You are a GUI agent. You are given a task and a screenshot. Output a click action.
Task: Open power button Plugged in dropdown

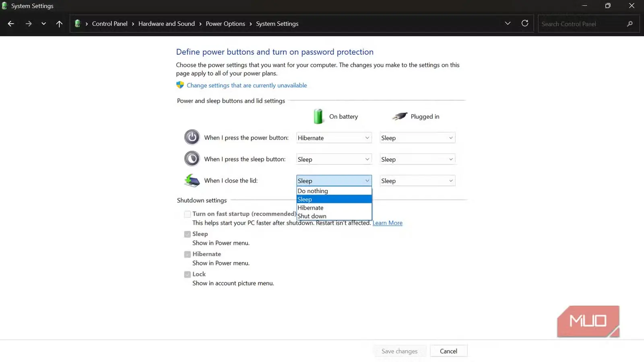point(417,138)
